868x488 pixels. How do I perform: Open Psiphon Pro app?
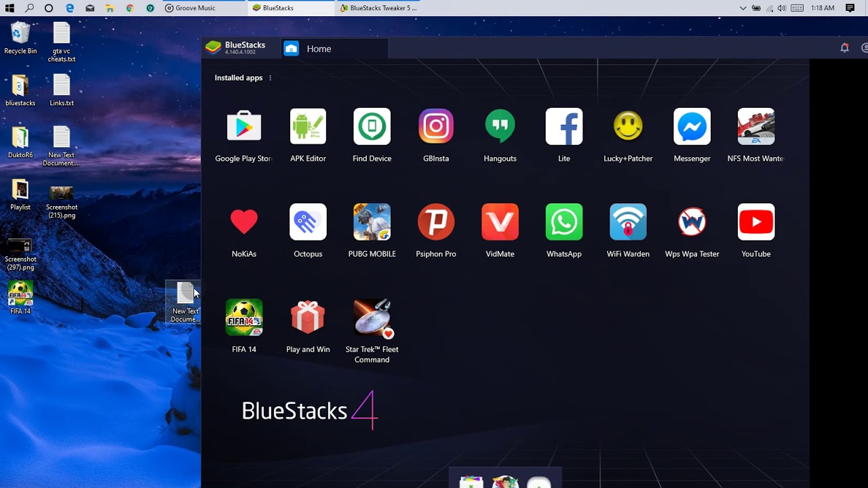point(436,222)
